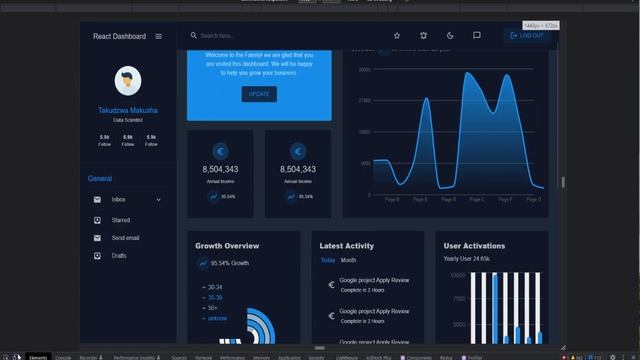Toggle the 35-39 legend entry
Image resolution: width=640 pixels, height=360 pixels.
coord(212,298)
